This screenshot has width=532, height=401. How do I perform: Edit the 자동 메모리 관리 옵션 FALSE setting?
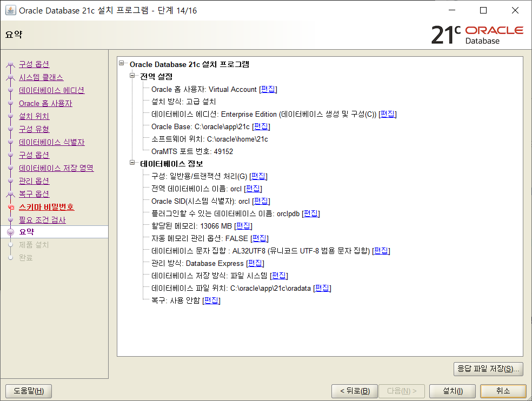click(260, 238)
